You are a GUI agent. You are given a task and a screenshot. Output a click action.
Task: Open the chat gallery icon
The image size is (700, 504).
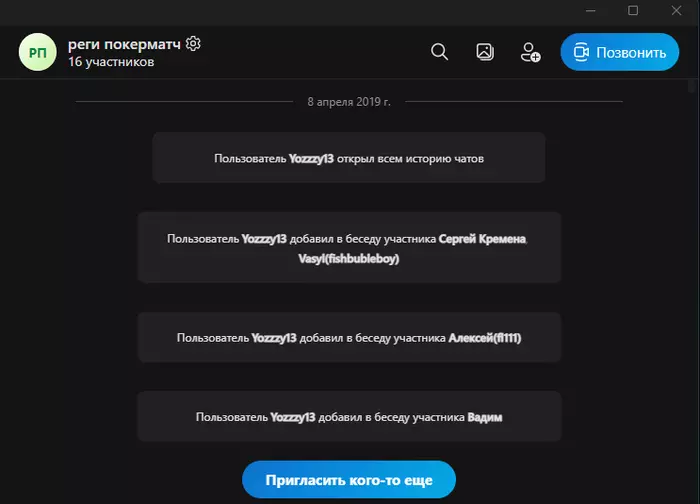[485, 52]
